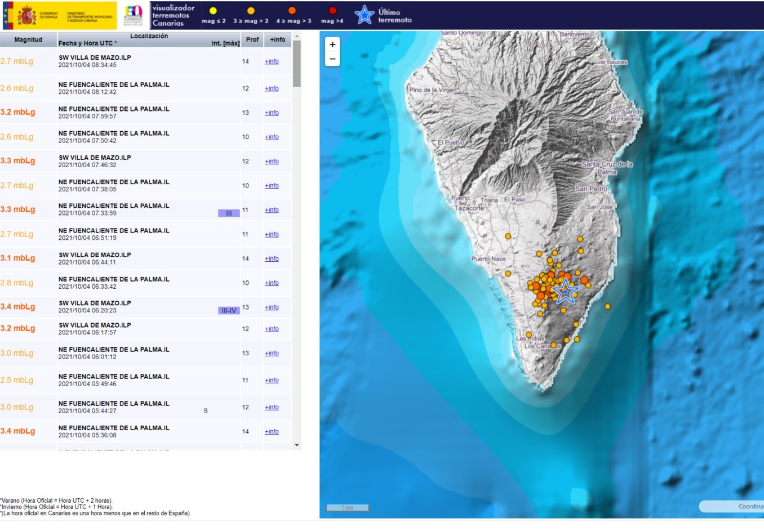Click the III-IV intensity badge
Screen dimensions: 764x532
click(229, 311)
